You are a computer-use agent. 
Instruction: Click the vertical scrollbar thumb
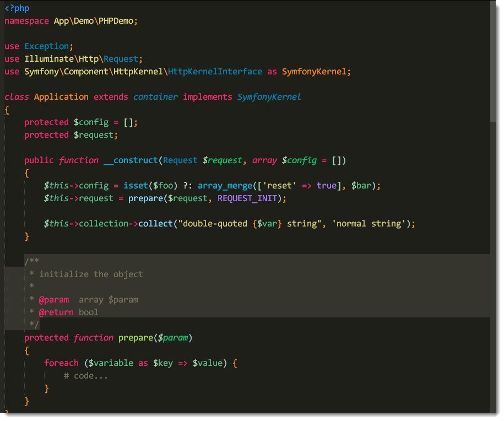493,61
